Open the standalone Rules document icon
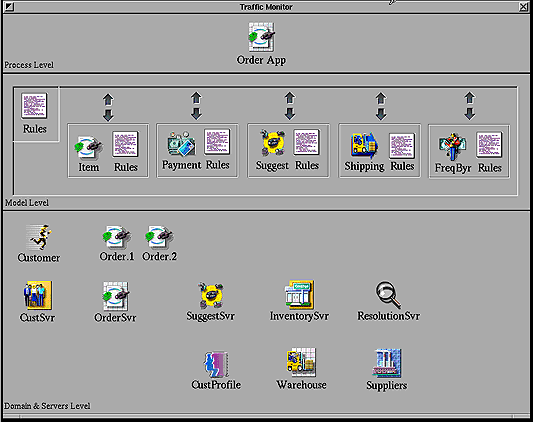The height and width of the screenshot is (422, 533). [34, 106]
